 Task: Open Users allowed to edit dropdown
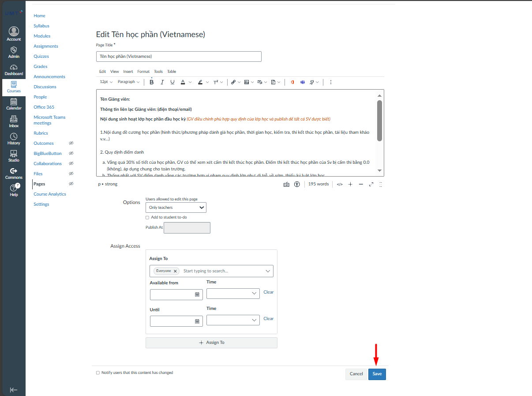[176, 207]
